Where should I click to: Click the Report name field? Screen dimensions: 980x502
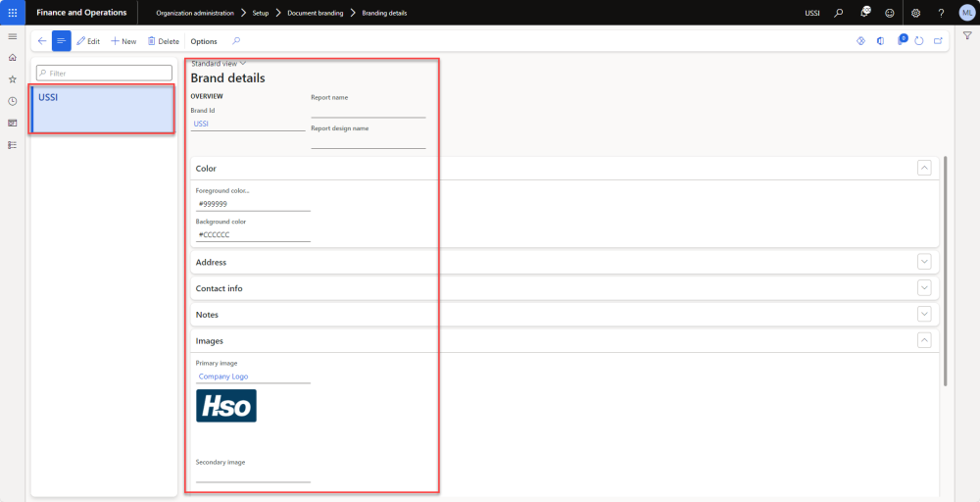point(368,110)
